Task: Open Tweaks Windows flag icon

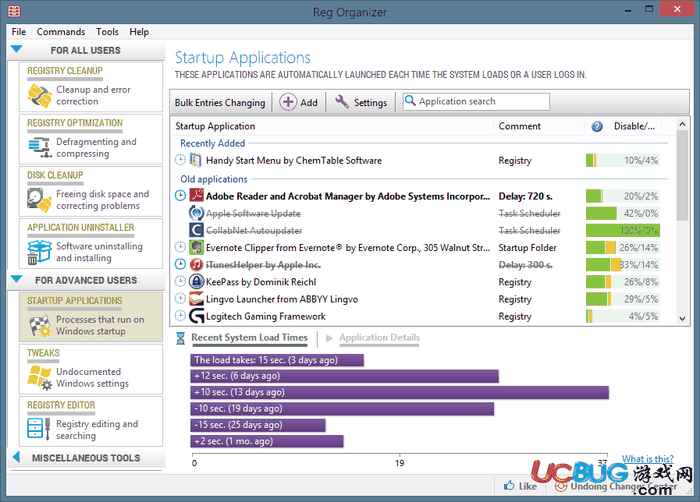Action: [x=40, y=377]
